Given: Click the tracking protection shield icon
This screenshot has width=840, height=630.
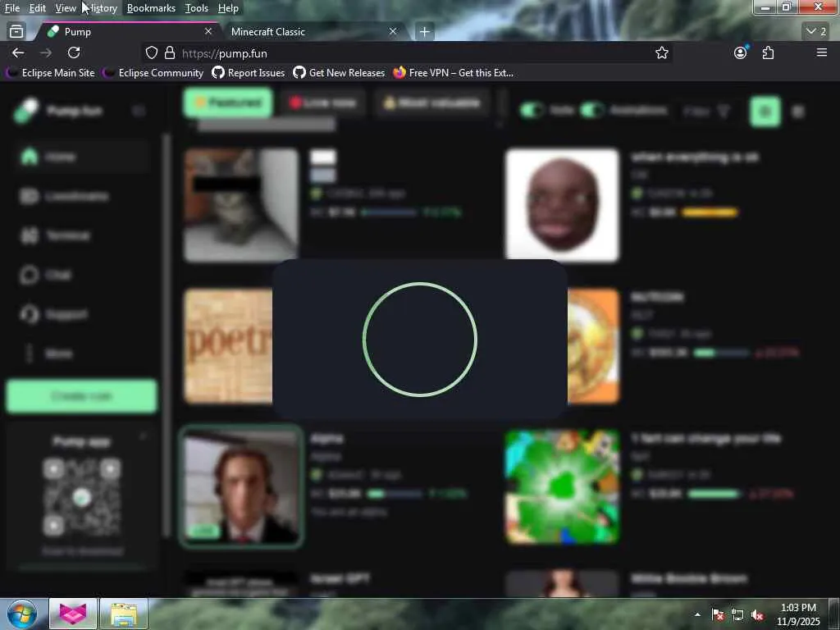Looking at the screenshot, I should (x=152, y=52).
